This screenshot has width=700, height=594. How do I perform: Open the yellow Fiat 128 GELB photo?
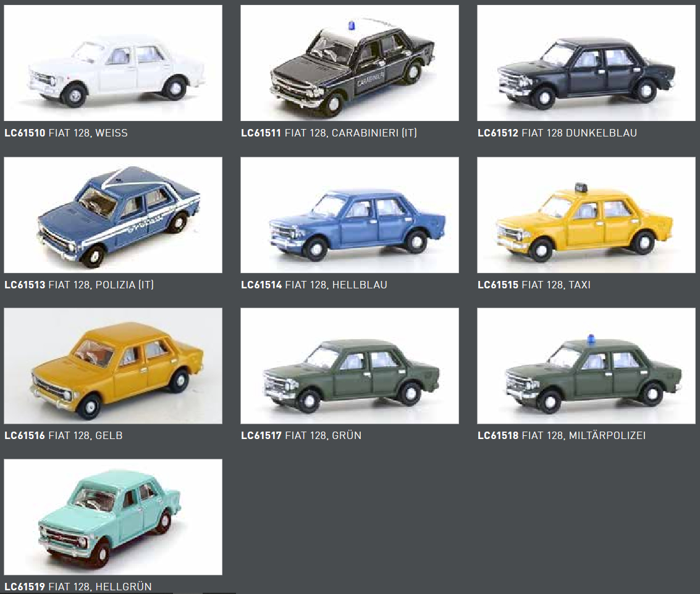pos(113,366)
